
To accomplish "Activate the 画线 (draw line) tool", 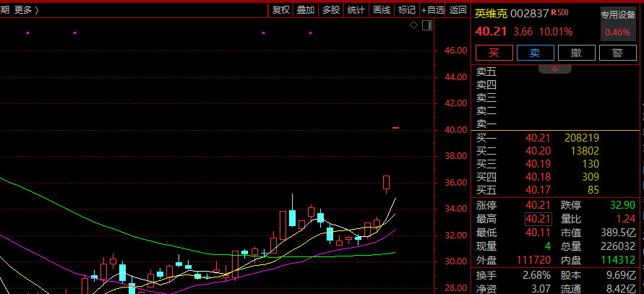I will 381,9.
